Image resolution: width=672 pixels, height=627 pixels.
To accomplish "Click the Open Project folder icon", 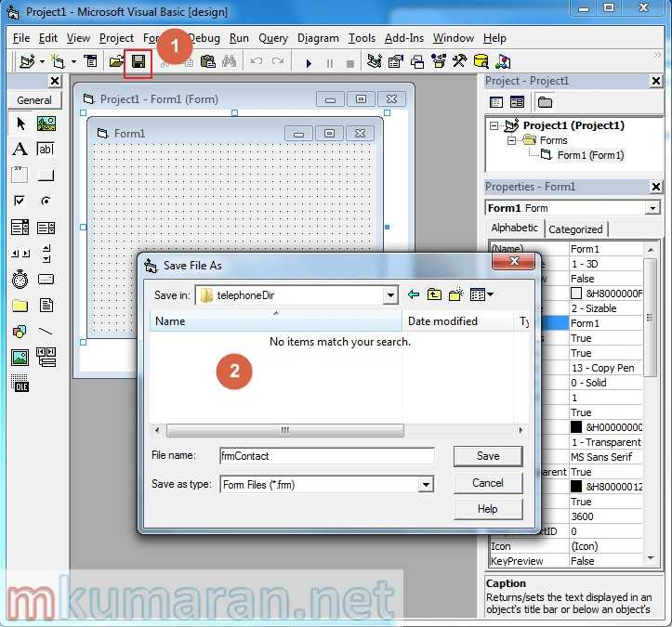I will (116, 62).
